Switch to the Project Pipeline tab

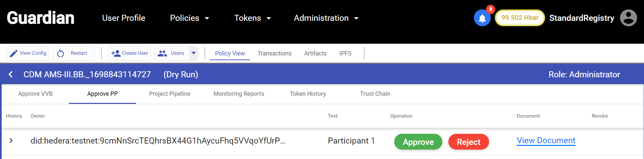(x=170, y=94)
